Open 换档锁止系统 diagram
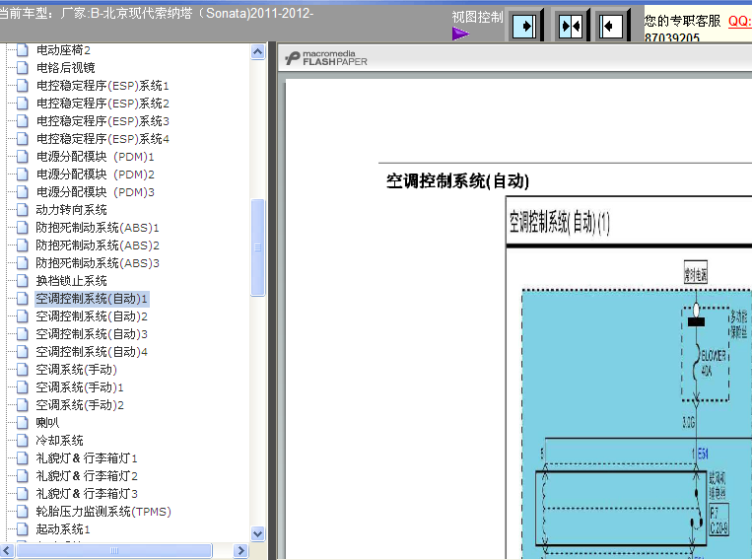Image resolution: width=752 pixels, height=560 pixels. 71,281
